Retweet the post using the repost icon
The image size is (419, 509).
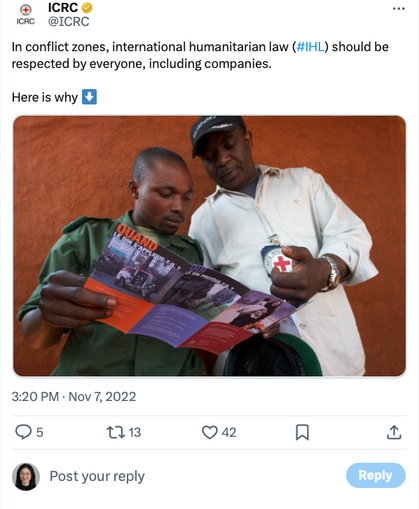(x=116, y=432)
